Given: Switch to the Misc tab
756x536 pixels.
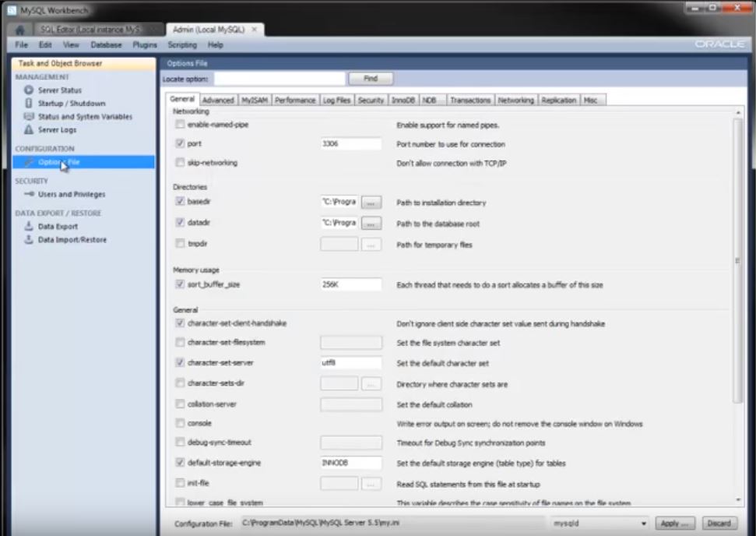Looking at the screenshot, I should (x=593, y=100).
